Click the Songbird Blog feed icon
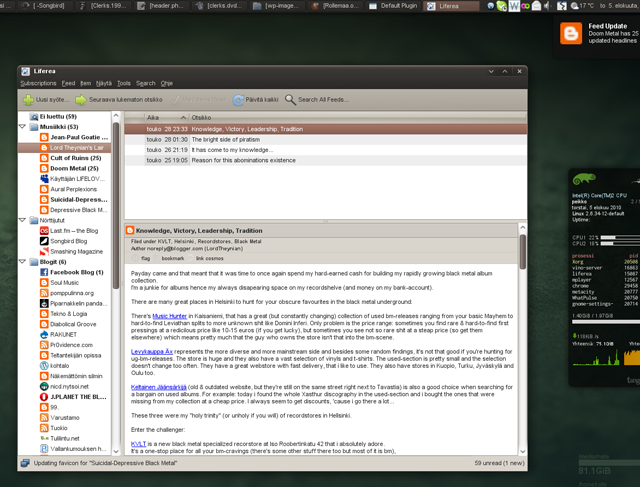 (44, 241)
